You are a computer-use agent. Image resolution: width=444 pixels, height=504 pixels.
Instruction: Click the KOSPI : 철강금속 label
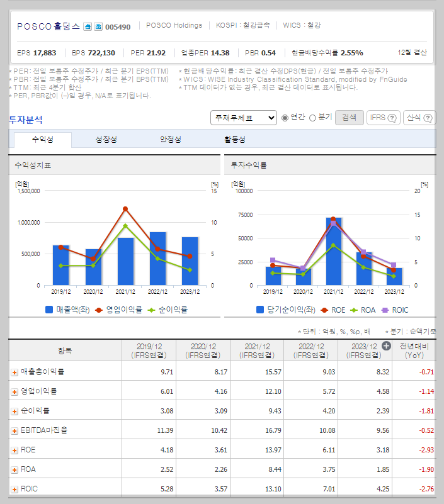243,25
